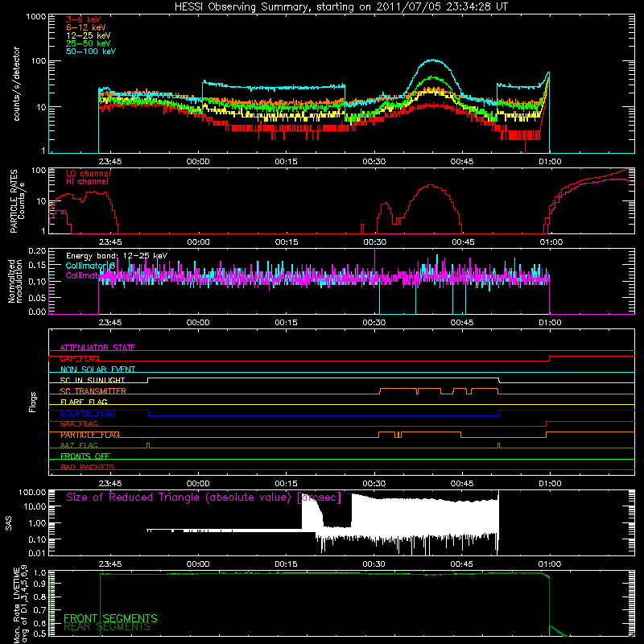Viewport: 644px width, 644px height.
Task: Select the "GAP_FLAG" flag label
Action: [80, 358]
